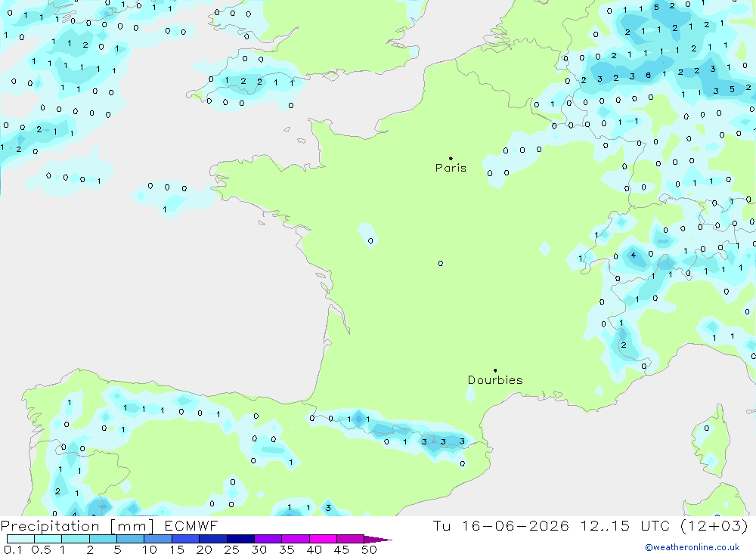The width and height of the screenshot is (756, 554).
Task: Click the legend arrow tip above 50
Action: coord(379,539)
